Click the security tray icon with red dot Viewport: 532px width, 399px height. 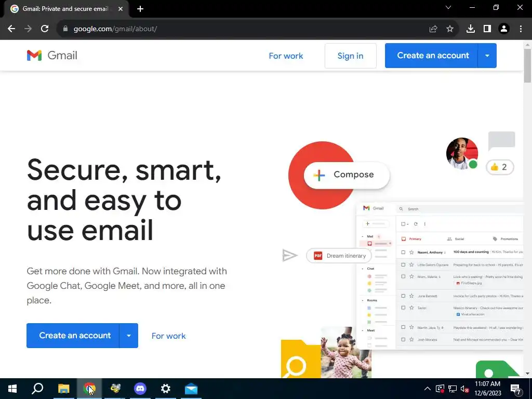point(440,389)
